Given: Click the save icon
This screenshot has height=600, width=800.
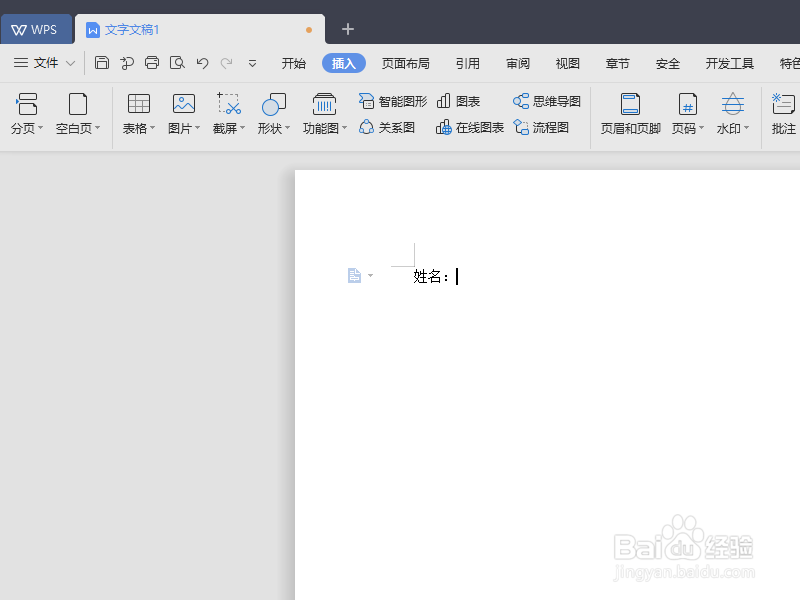Looking at the screenshot, I should [x=102, y=63].
